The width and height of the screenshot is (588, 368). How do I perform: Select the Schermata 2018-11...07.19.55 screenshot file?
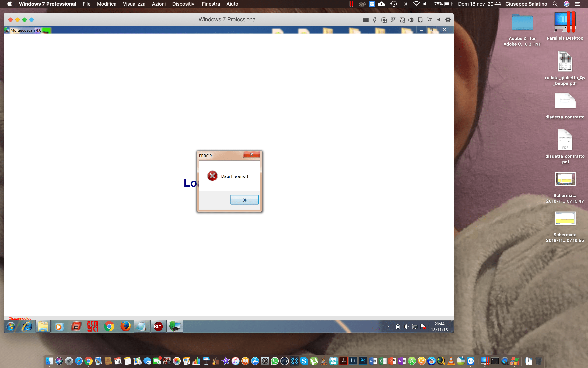pos(565,227)
